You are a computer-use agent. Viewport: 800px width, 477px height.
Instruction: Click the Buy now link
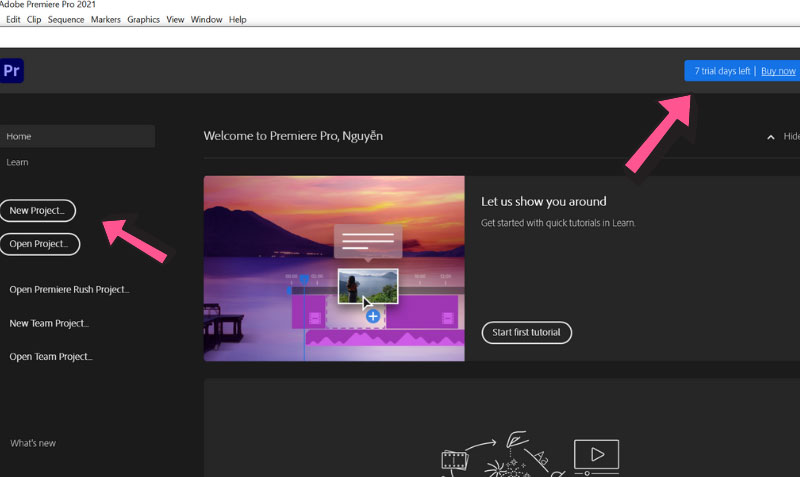pyautogui.click(x=778, y=71)
